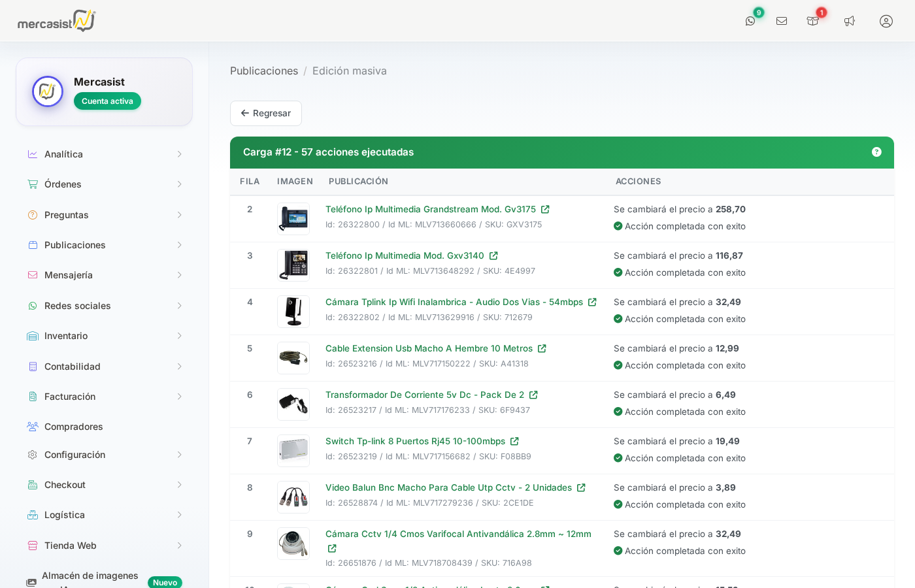Open external link icon beside Switch Tp-link 8 Puertos
Viewport: 915px width, 588px height.
[514, 442]
